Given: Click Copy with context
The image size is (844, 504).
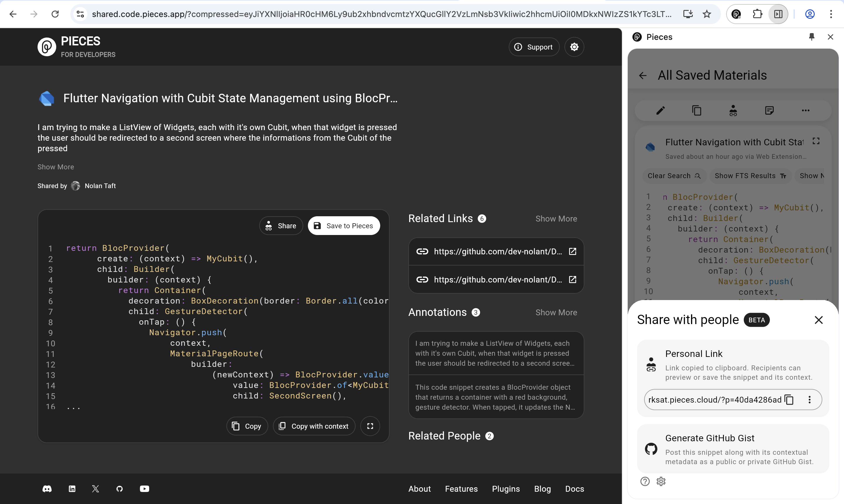Looking at the screenshot, I should coord(314,426).
